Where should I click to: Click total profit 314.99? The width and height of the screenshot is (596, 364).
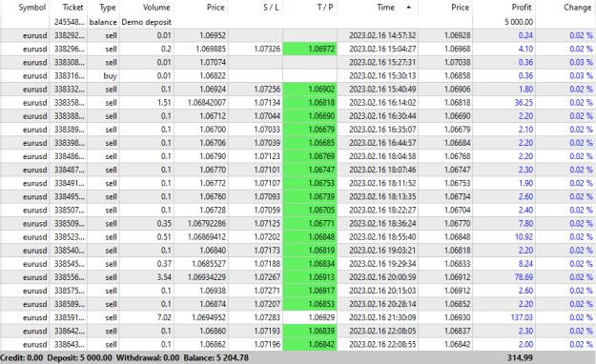(520, 358)
